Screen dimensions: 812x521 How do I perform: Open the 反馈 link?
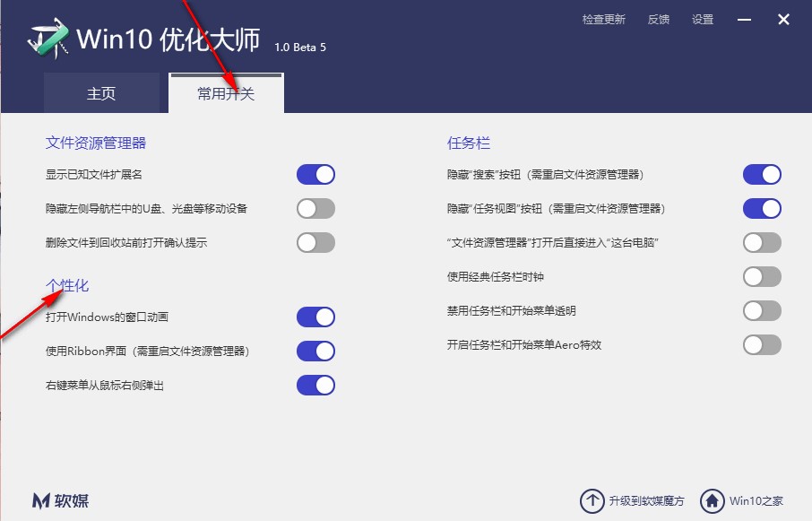(x=658, y=20)
